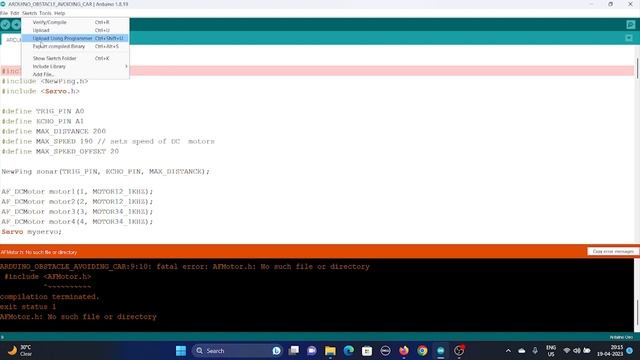Open the Edit menu
This screenshot has width=640, height=360.
point(15,13)
